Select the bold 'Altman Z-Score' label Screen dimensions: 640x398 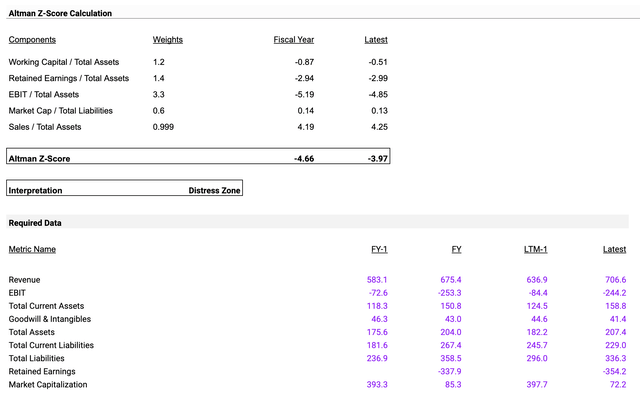coord(39,159)
